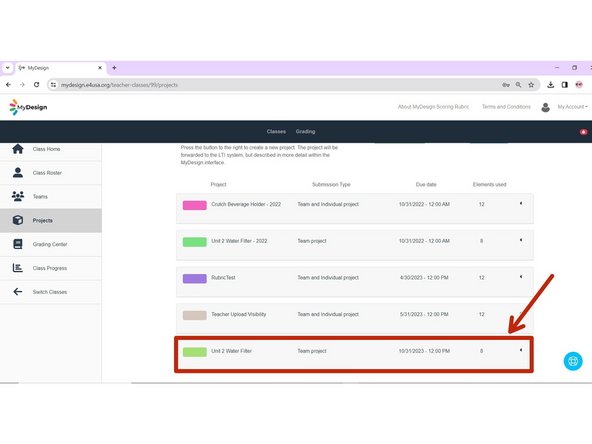Click the 5/31/2023 - 12:00 PM due date
The image size is (592, 444).
point(424,314)
